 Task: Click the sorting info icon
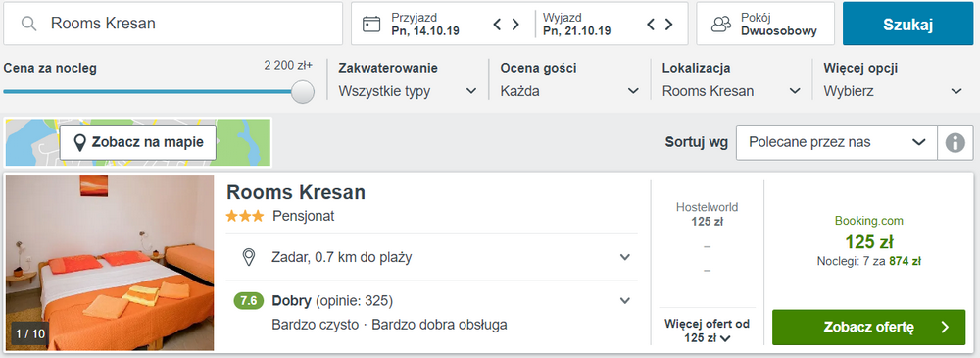coord(955,142)
